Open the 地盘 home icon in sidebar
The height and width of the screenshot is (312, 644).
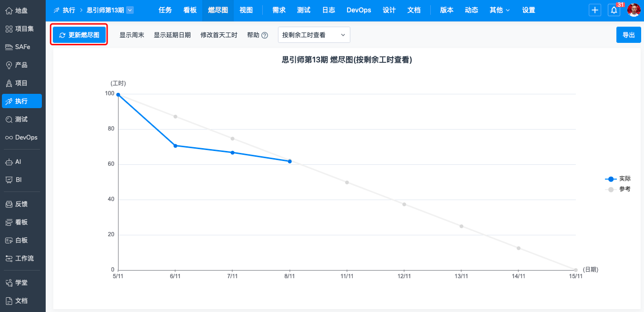(x=9, y=10)
